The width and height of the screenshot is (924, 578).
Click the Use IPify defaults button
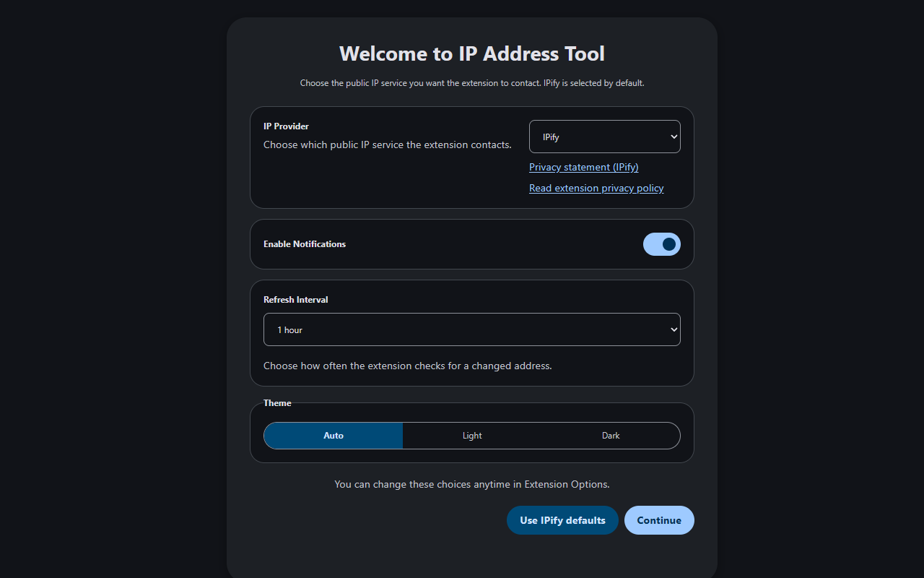point(562,520)
